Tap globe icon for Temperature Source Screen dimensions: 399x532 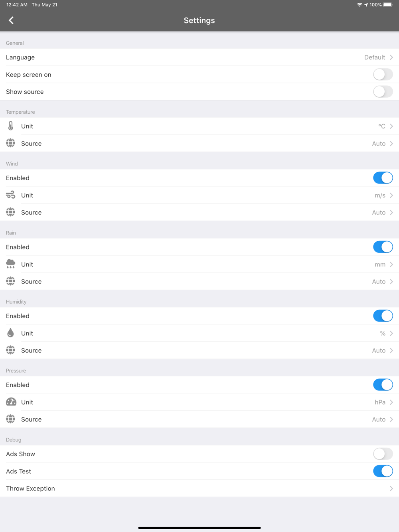11,143
